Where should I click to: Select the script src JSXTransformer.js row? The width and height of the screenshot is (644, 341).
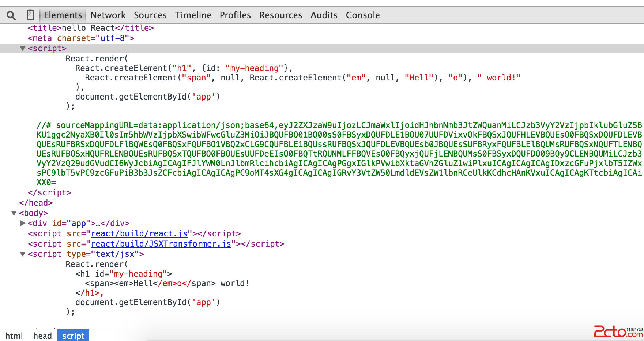[156, 244]
